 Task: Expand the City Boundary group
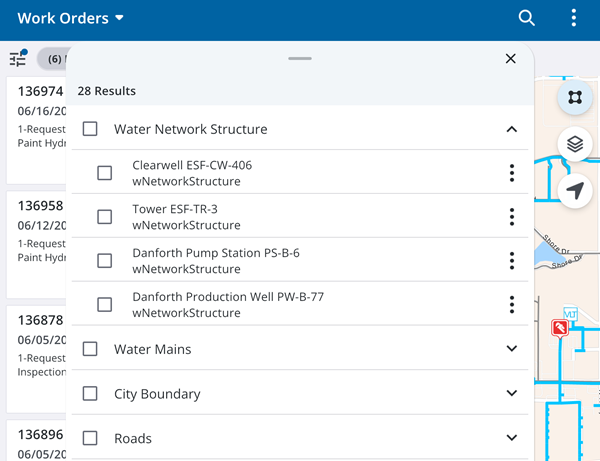(512, 394)
